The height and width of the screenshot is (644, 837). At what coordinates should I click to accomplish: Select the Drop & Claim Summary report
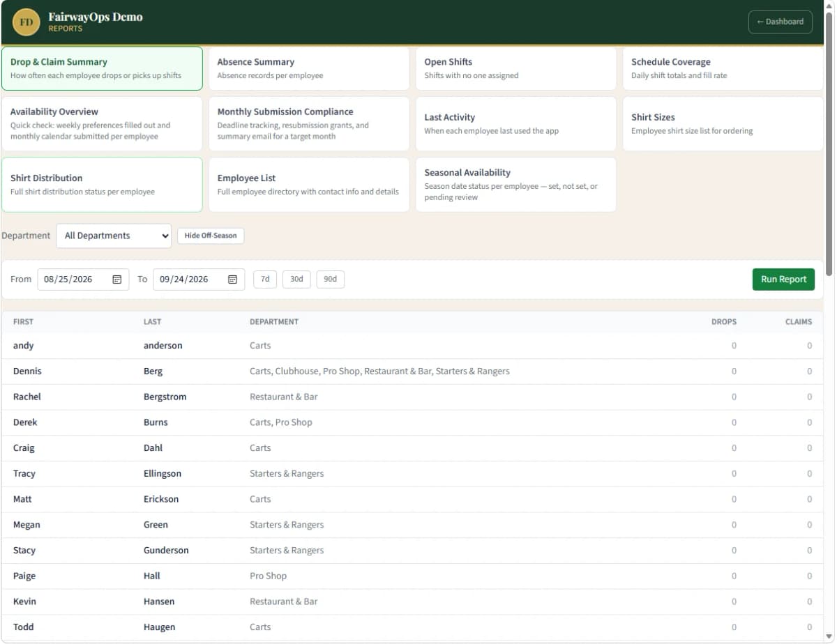coord(102,68)
